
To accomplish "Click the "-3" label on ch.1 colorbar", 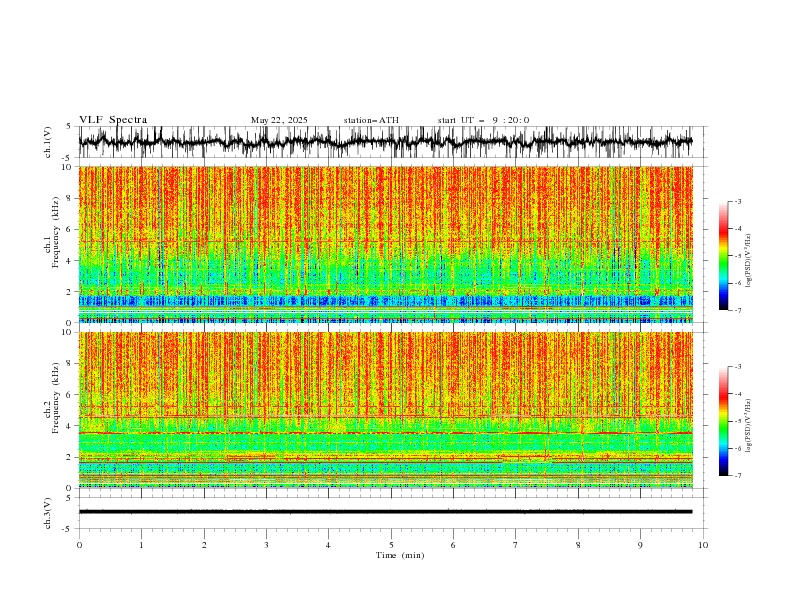I will click(738, 201).
